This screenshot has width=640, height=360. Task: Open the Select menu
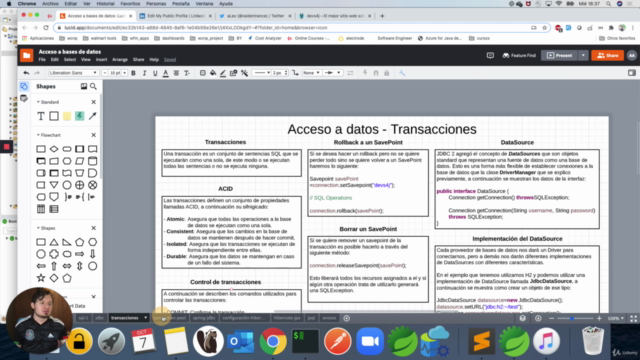pyautogui.click(x=70, y=60)
